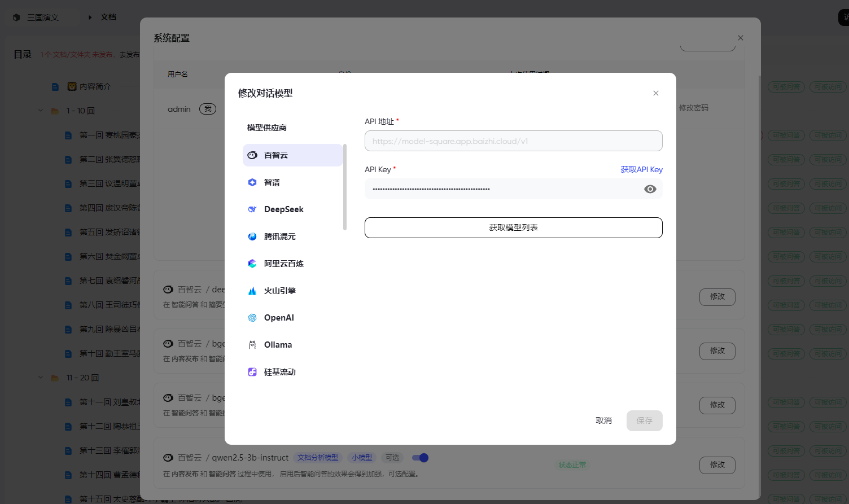Click the 三国演义 cube icon
This screenshot has height=504, width=849.
coord(16,17)
